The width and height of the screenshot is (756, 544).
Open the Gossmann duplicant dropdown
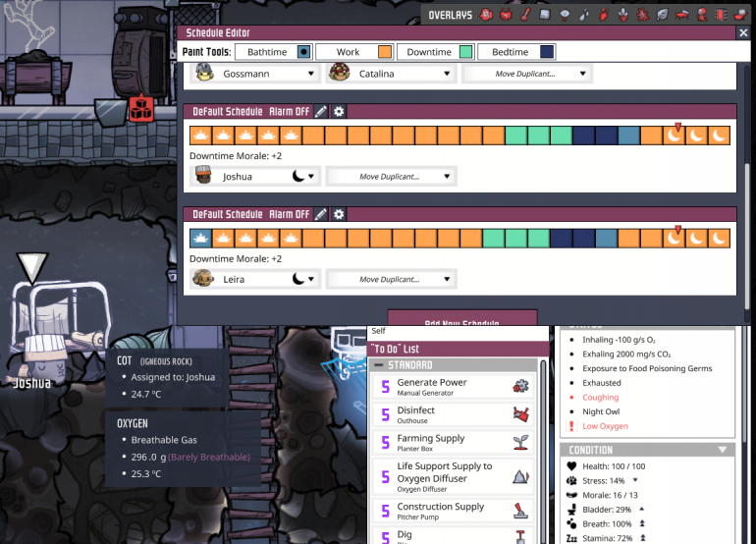tap(255, 74)
